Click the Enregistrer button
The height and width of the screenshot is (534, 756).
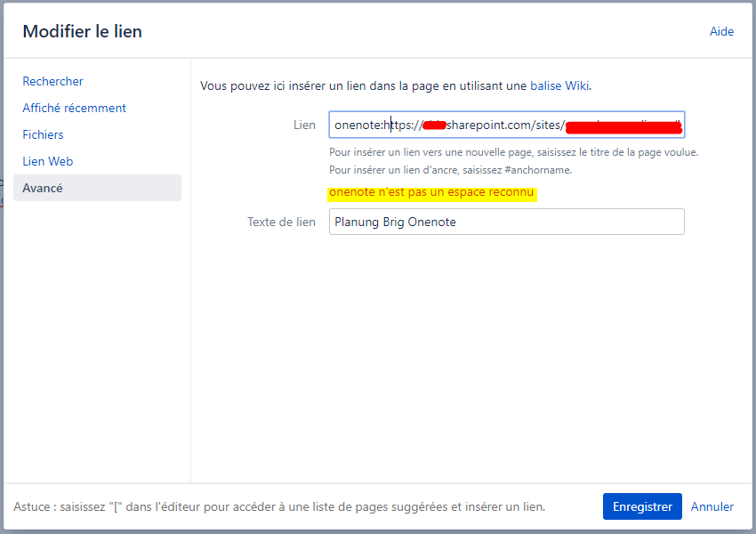point(642,506)
